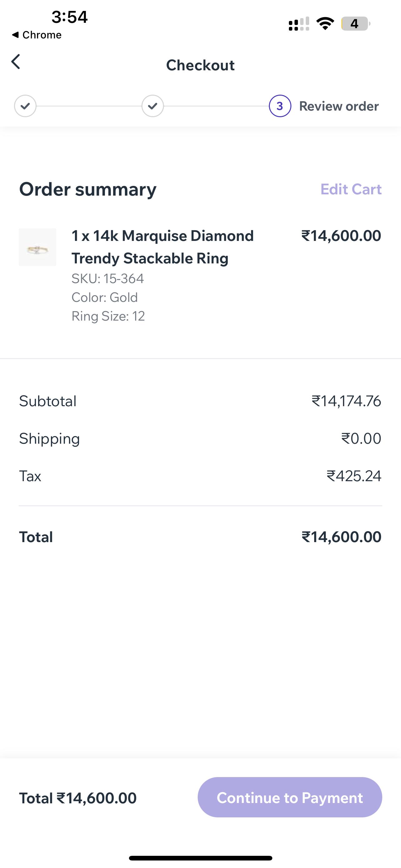Tap the Checkout page title
401x868 pixels.
pos(200,65)
